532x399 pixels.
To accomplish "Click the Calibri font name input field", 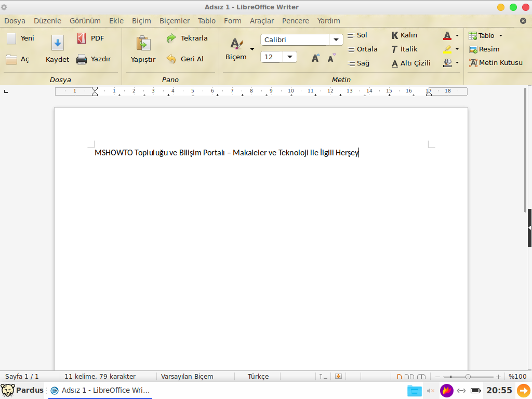I will [295, 39].
